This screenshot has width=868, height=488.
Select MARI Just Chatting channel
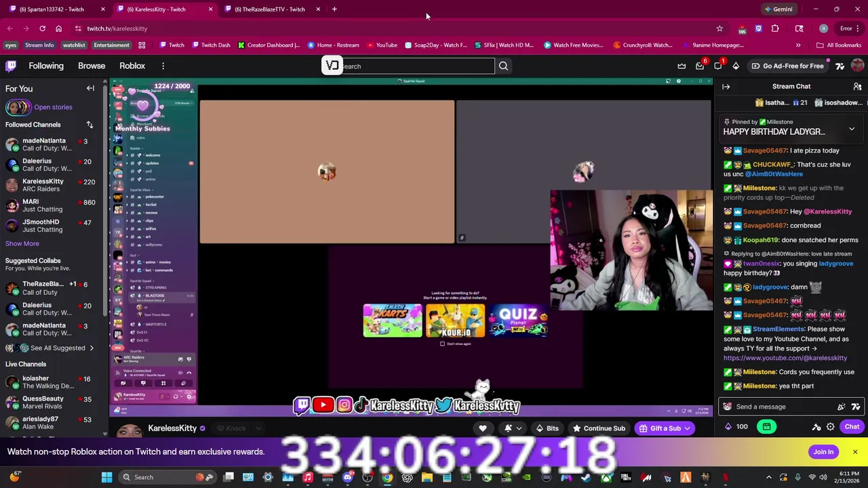[x=51, y=205]
